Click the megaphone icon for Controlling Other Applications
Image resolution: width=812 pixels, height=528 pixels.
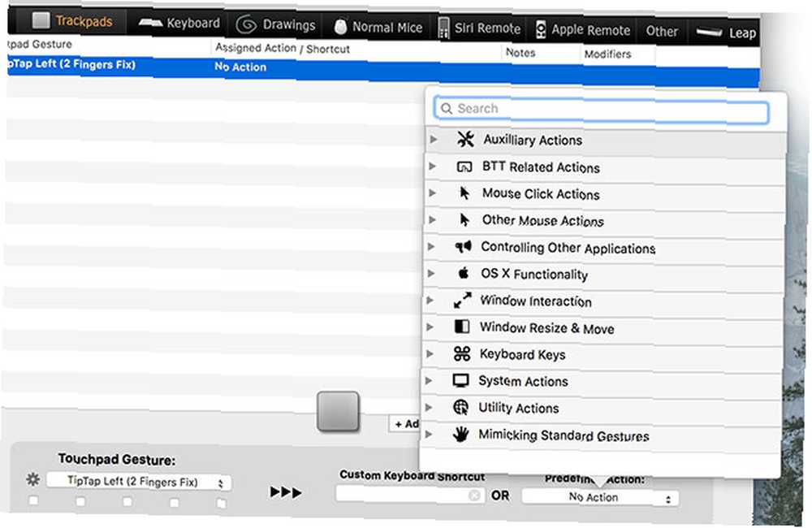pyautogui.click(x=463, y=246)
